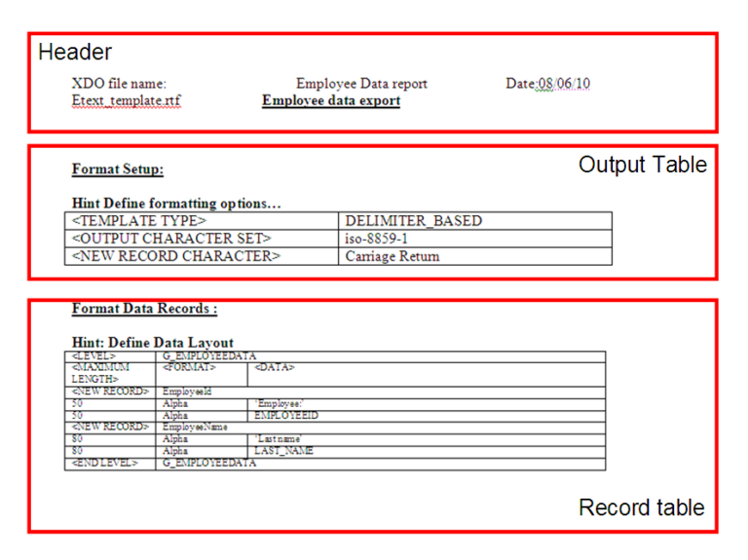This screenshot has width=748, height=560.
Task: Click the Output Table label
Action: [642, 165]
